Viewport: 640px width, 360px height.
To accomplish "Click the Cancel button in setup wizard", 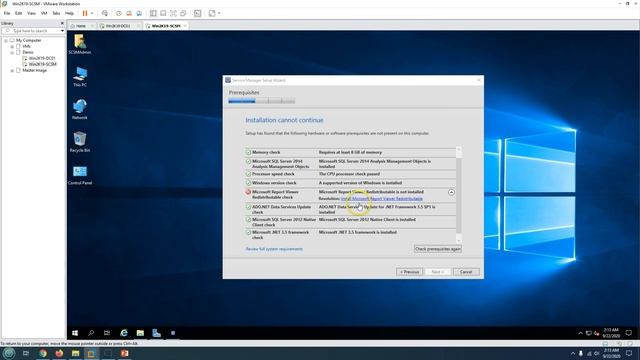I will (466, 272).
